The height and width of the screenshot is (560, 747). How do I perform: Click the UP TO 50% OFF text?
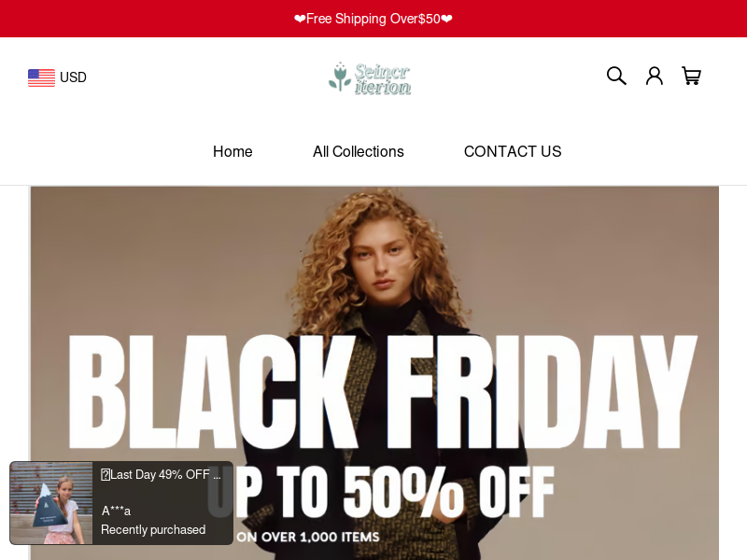382,493
